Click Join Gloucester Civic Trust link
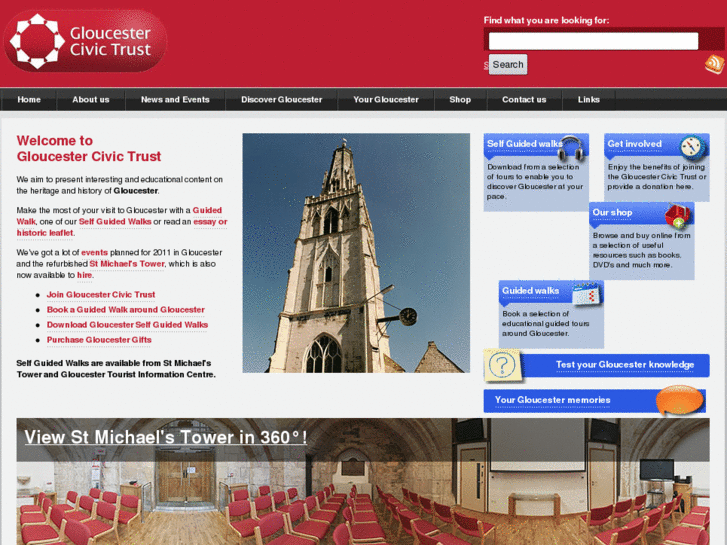 pyautogui.click(x=101, y=295)
